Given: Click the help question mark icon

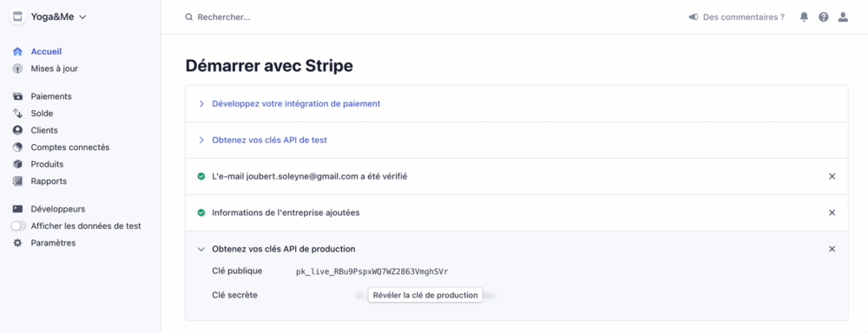Looking at the screenshot, I should click(824, 17).
